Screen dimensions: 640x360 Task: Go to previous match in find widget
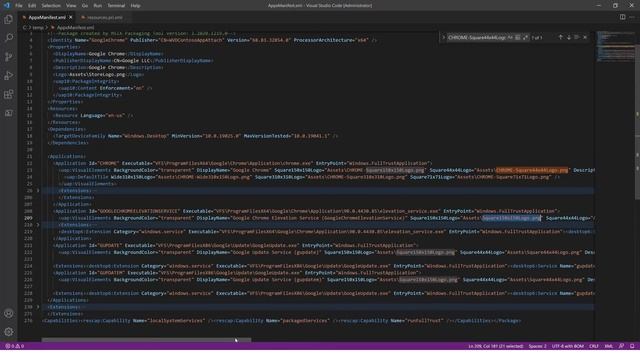560,37
